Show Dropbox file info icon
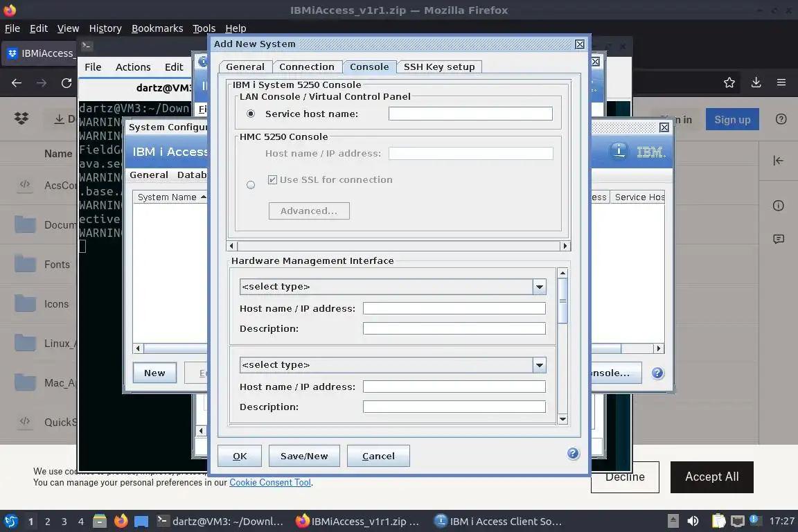This screenshot has width=798, height=532. 778,206
